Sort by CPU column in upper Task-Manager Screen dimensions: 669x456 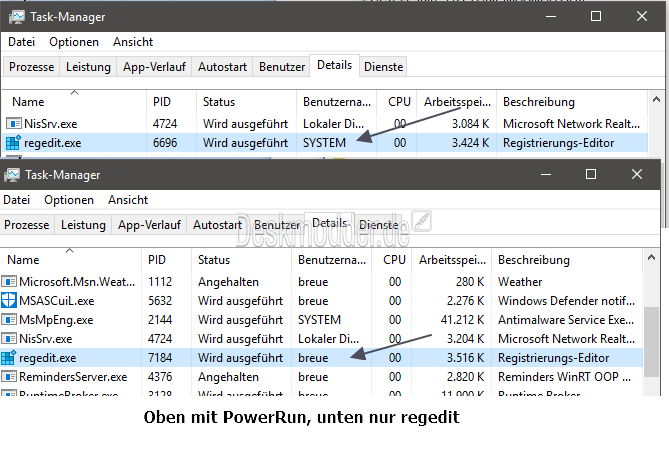click(x=396, y=102)
